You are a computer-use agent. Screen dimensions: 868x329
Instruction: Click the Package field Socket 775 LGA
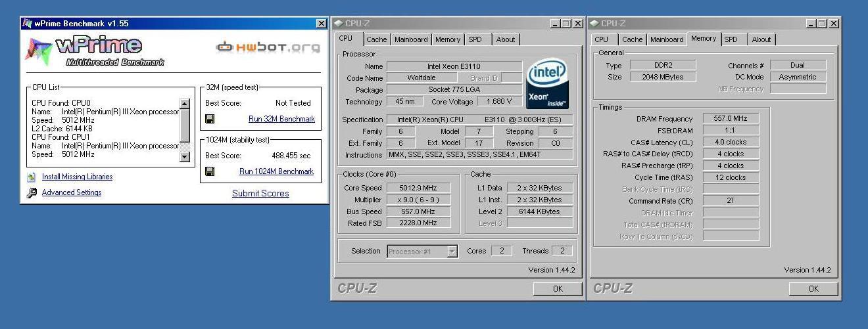[x=454, y=89]
